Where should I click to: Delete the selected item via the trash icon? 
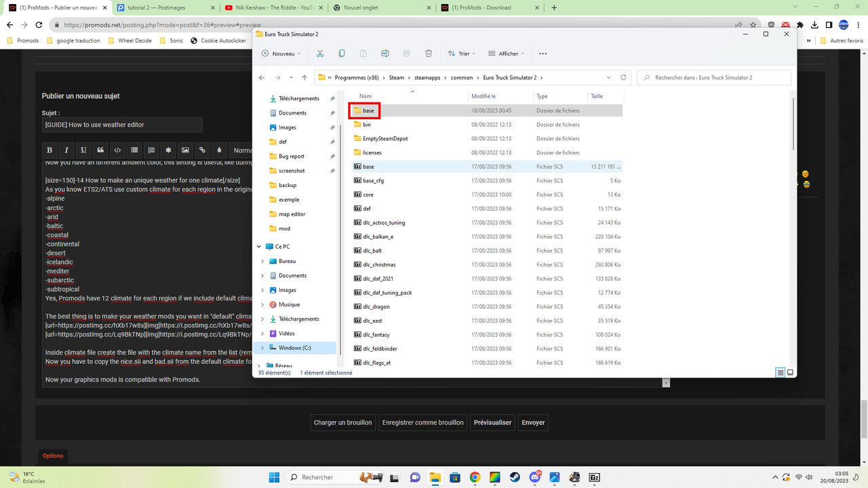(x=428, y=53)
